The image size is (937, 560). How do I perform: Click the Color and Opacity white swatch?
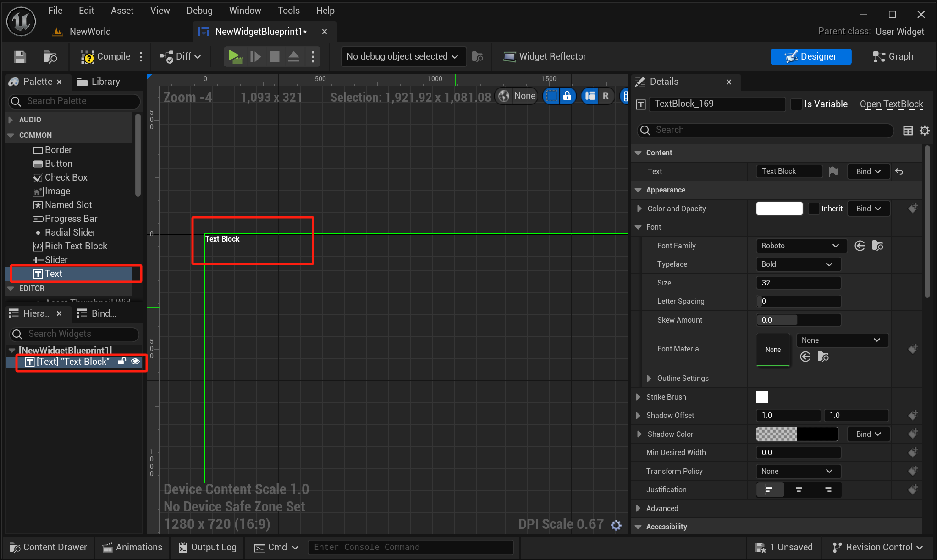coord(779,209)
